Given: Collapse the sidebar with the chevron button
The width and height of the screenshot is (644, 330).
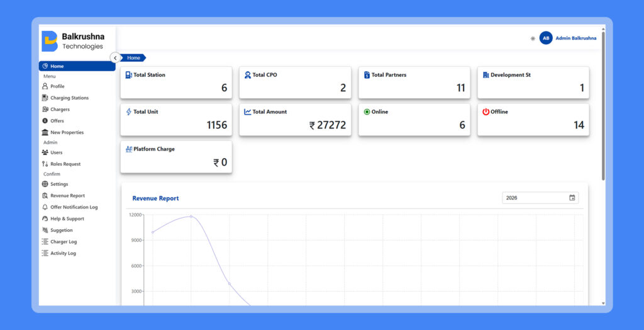Looking at the screenshot, I should 116,58.
